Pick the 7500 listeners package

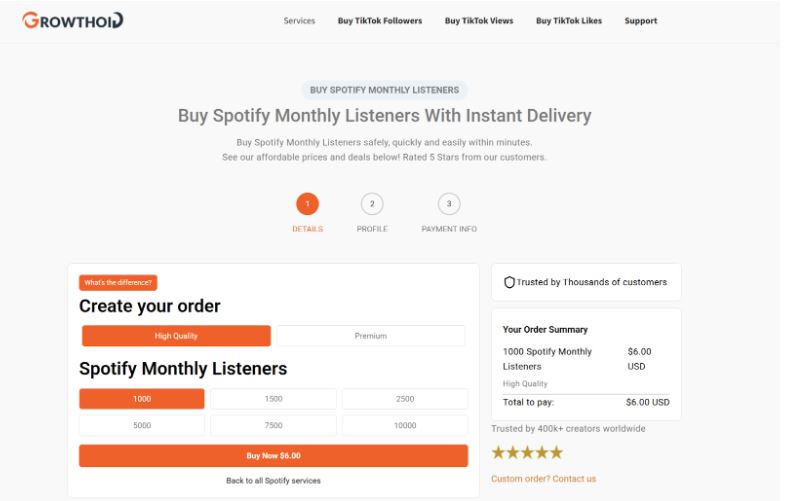[x=273, y=425]
